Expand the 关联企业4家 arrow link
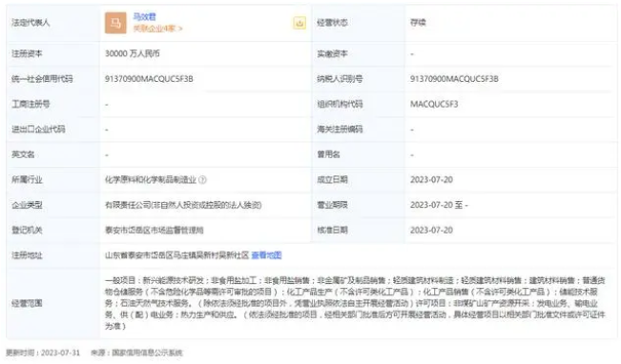Screen dimensions: 621x364 157,29
